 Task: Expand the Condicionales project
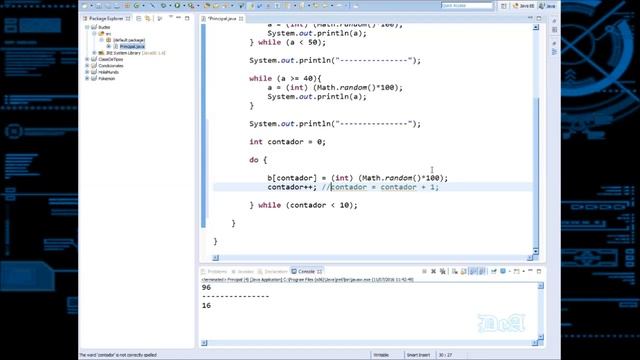(87, 66)
